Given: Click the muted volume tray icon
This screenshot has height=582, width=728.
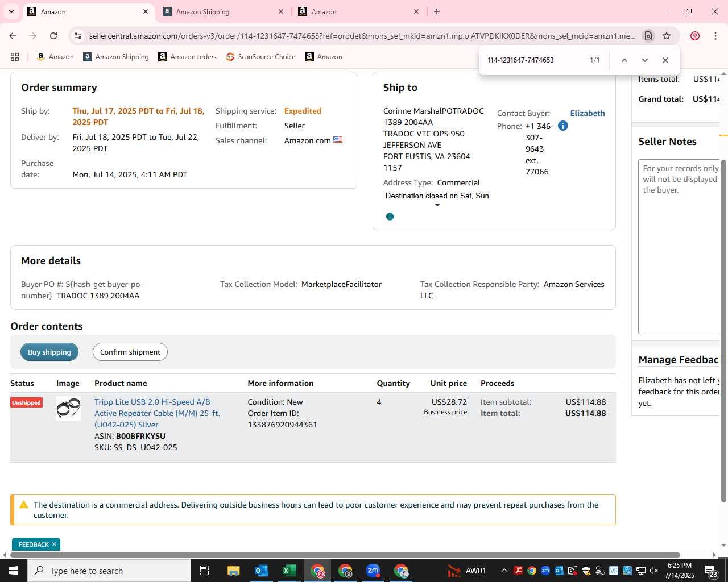Looking at the screenshot, I should click(x=654, y=571).
